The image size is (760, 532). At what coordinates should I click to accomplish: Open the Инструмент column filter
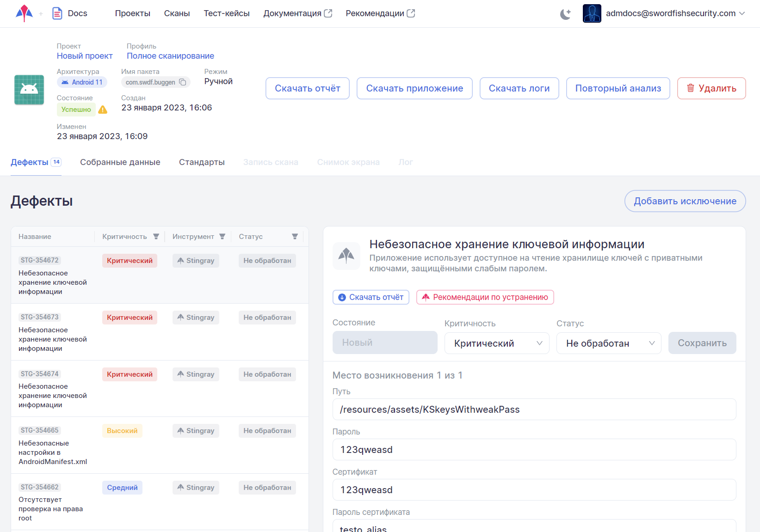[222, 237]
